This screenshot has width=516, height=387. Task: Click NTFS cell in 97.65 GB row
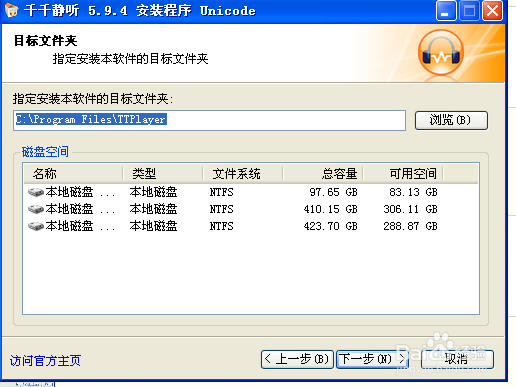221,192
